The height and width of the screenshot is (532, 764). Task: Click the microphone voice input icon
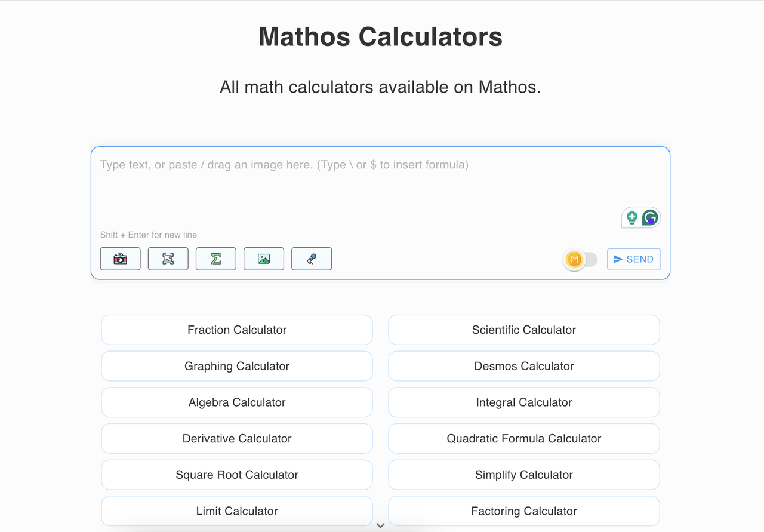click(x=312, y=259)
